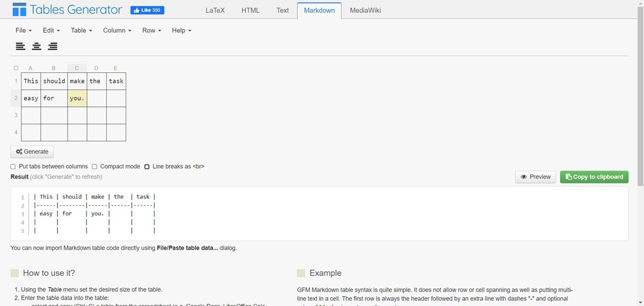Click the cell containing "task"
Viewport: 644px width, 306px height.
point(116,81)
